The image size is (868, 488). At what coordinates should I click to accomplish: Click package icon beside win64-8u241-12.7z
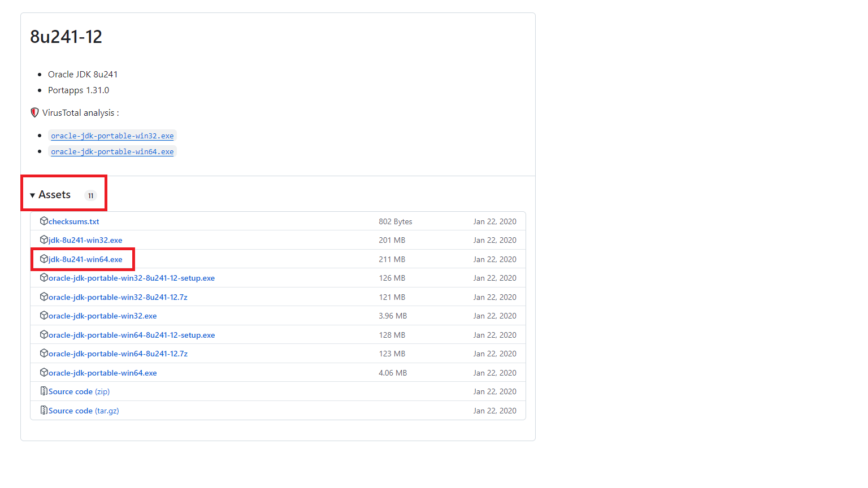(44, 353)
